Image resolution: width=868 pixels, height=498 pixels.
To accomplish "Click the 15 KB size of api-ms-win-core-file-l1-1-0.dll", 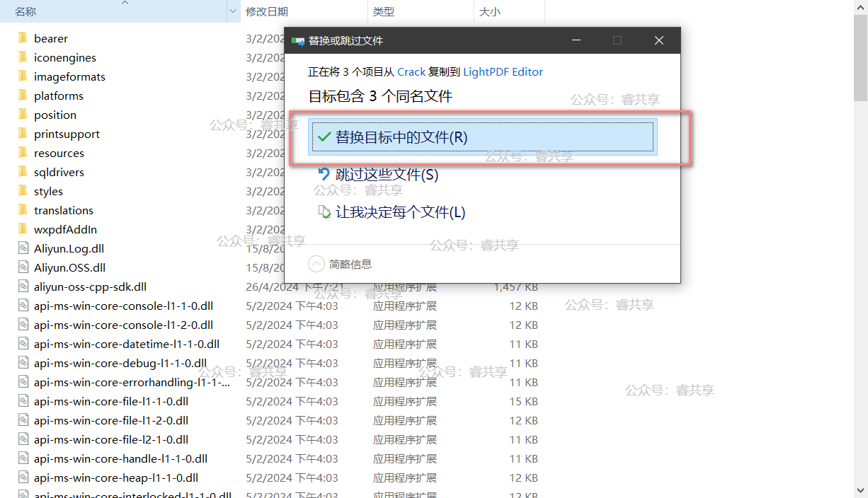I will coord(524,401).
